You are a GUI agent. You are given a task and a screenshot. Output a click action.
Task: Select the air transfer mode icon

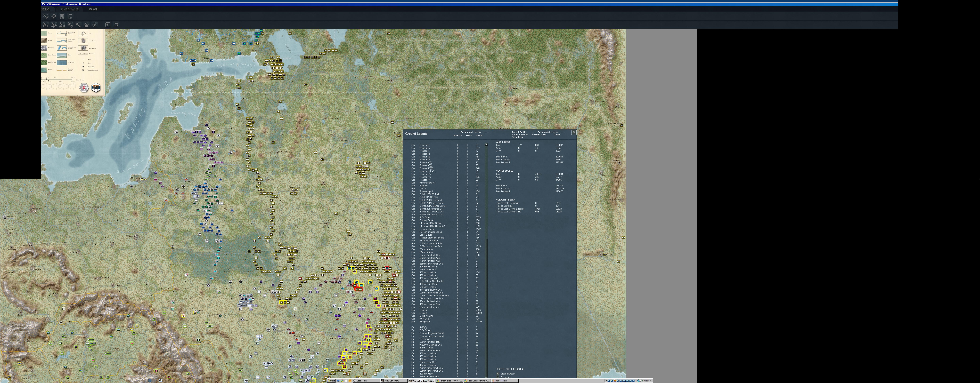pos(54,16)
